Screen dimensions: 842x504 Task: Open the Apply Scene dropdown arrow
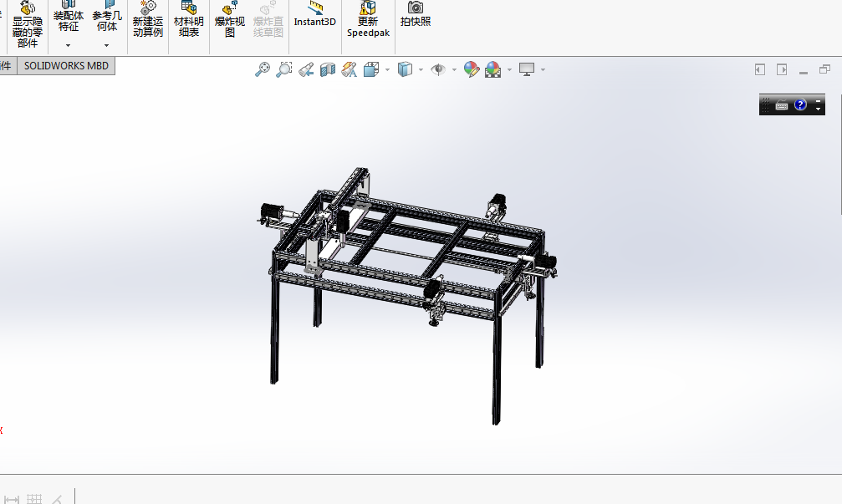click(509, 69)
